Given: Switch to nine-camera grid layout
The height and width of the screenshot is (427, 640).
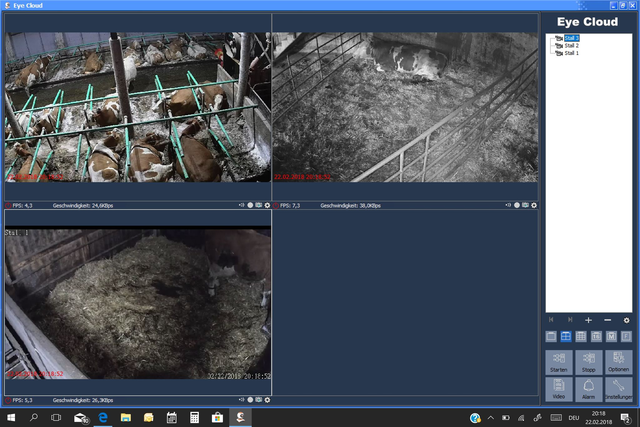Looking at the screenshot, I should point(581,337).
